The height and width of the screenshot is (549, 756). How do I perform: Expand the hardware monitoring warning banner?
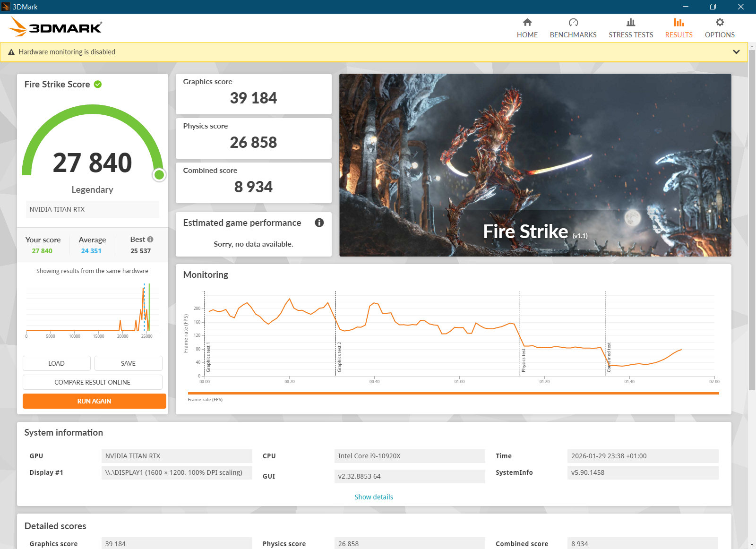(x=736, y=52)
